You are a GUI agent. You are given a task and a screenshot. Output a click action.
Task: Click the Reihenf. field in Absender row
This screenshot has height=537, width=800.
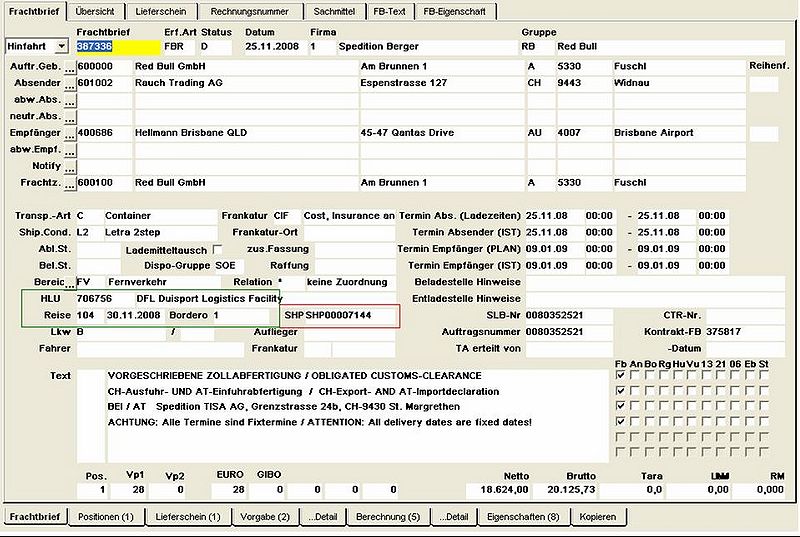764,84
